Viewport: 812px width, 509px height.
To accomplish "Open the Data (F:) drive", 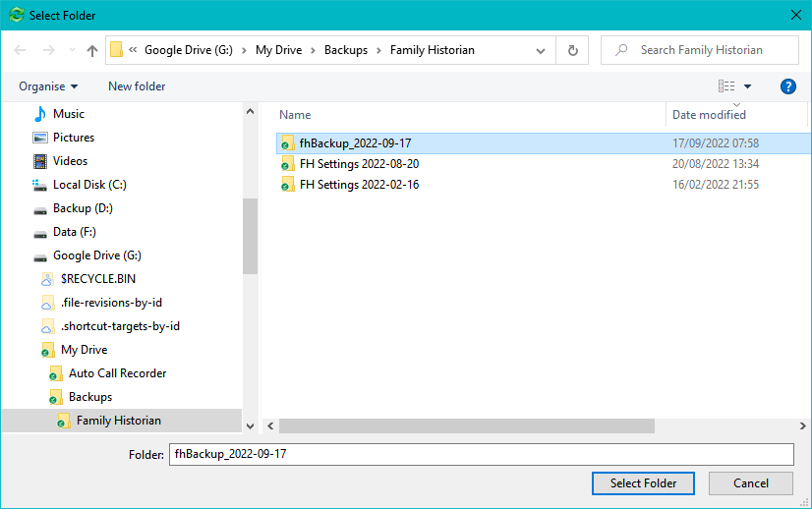I will [x=74, y=232].
